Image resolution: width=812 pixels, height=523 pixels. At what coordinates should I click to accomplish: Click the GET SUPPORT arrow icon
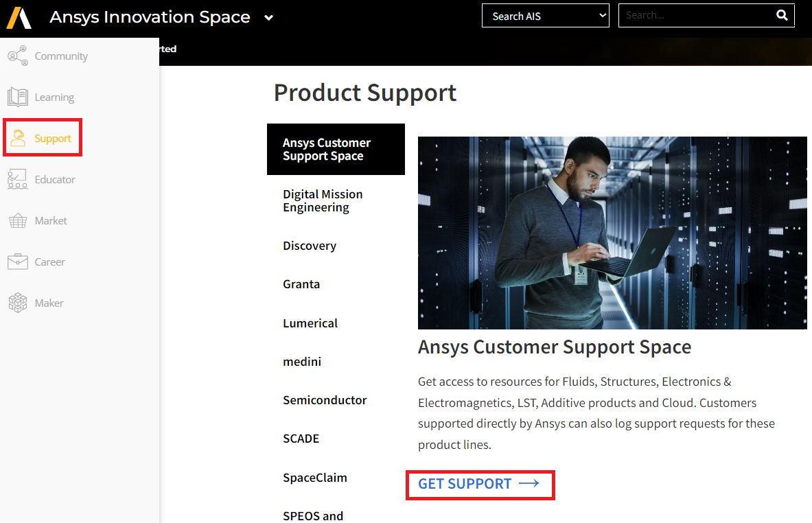529,484
